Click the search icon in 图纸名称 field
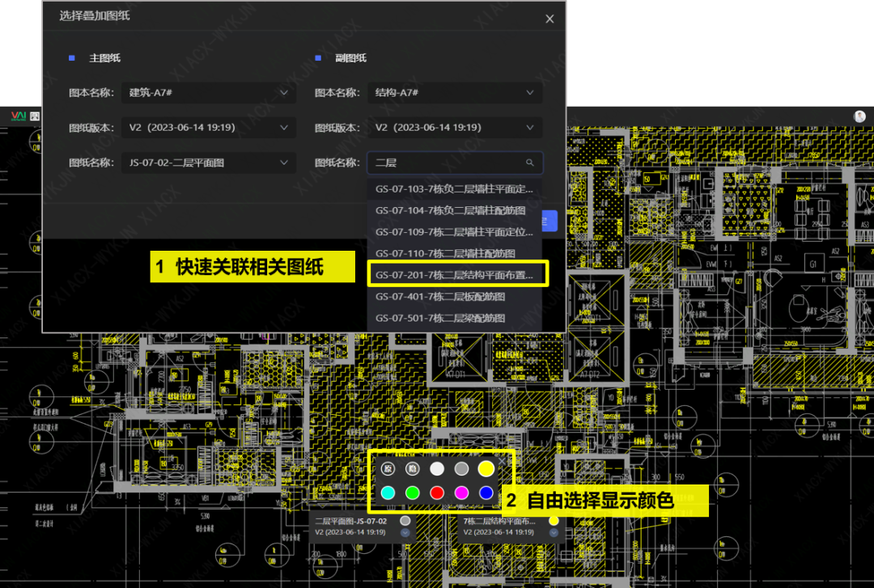 click(x=530, y=163)
